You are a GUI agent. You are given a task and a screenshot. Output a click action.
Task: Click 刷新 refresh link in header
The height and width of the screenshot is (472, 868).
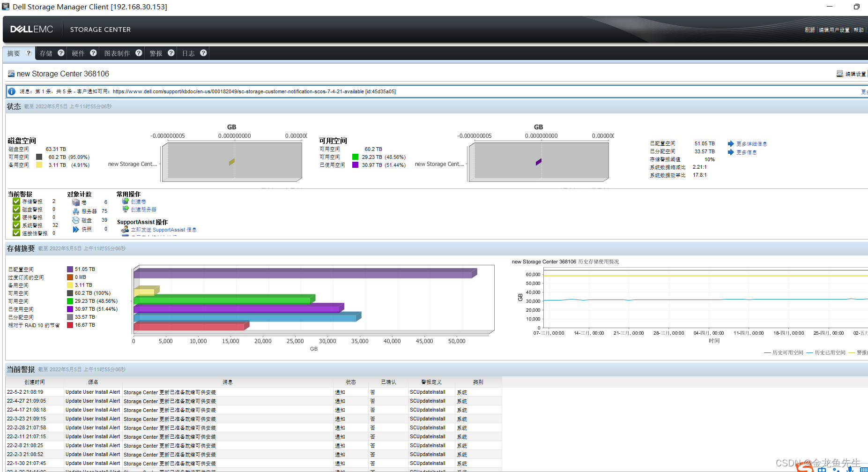(x=810, y=30)
